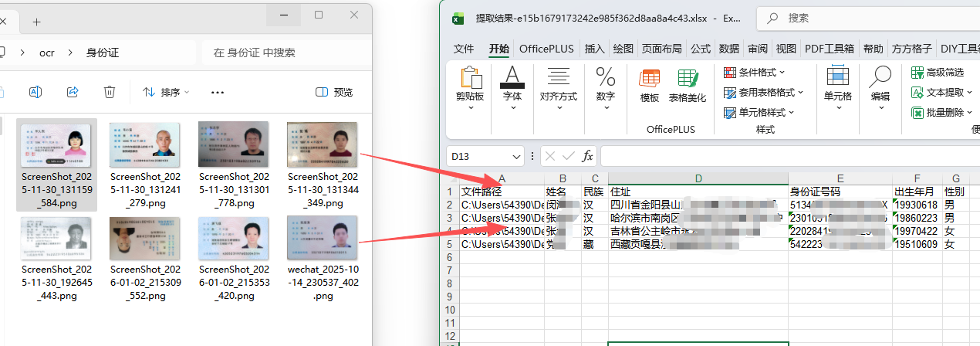Select column A header in Excel
Image resolution: width=980 pixels, height=346 pixels.
[x=502, y=178]
